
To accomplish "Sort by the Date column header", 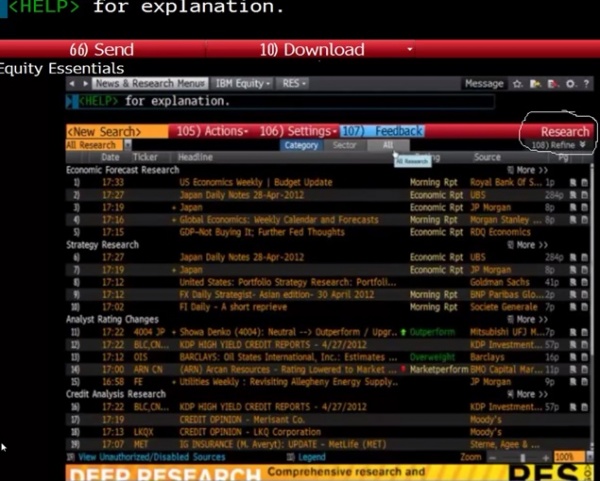I will 110,157.
